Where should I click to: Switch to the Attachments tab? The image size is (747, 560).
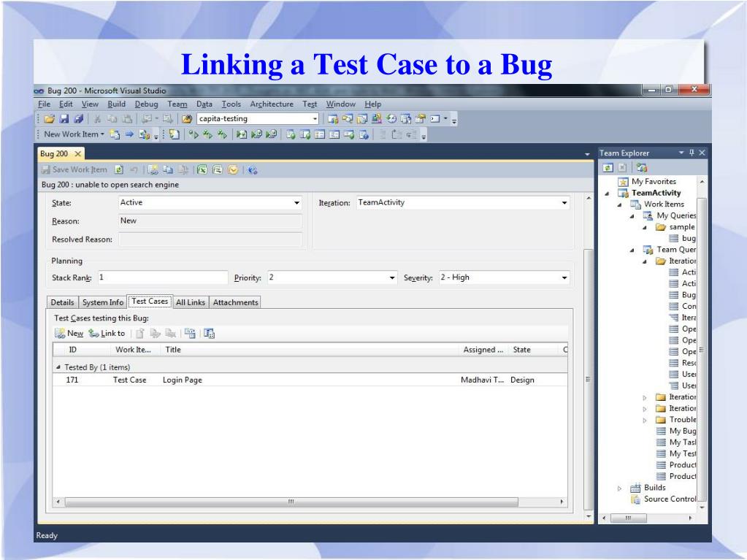pyautogui.click(x=235, y=302)
